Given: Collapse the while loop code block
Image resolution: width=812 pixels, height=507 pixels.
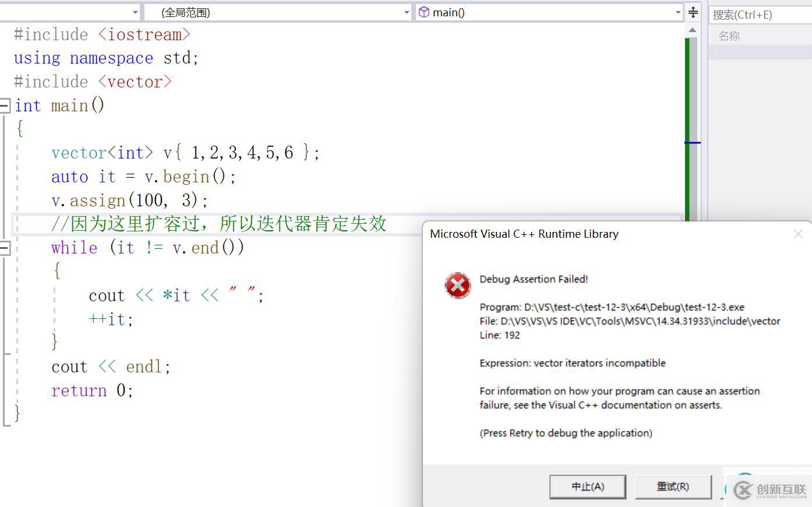Looking at the screenshot, I should point(5,248).
